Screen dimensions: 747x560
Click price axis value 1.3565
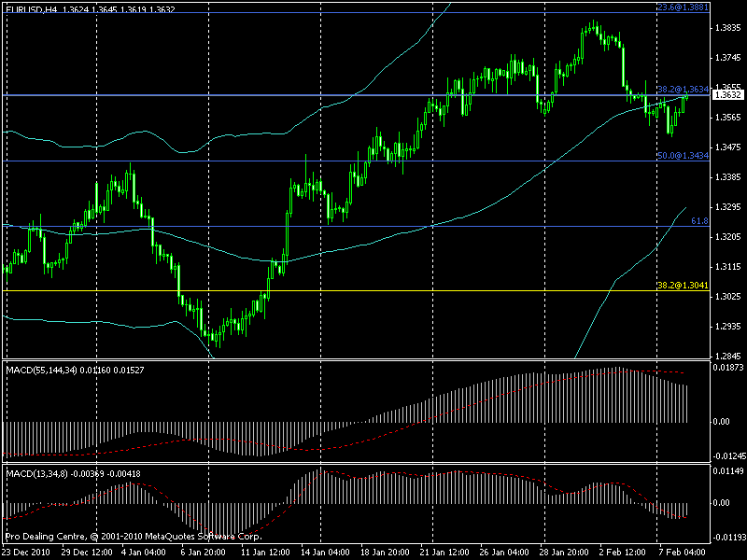pos(728,118)
